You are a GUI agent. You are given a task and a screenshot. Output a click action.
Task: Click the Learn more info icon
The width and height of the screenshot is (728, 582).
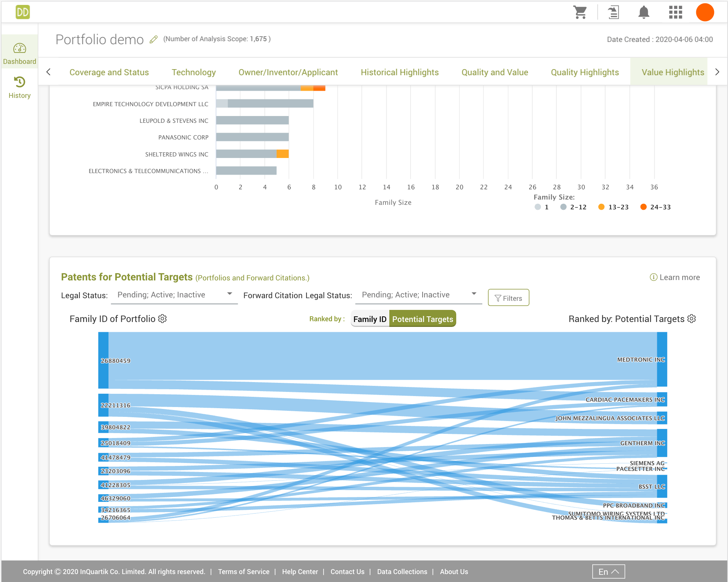point(653,277)
